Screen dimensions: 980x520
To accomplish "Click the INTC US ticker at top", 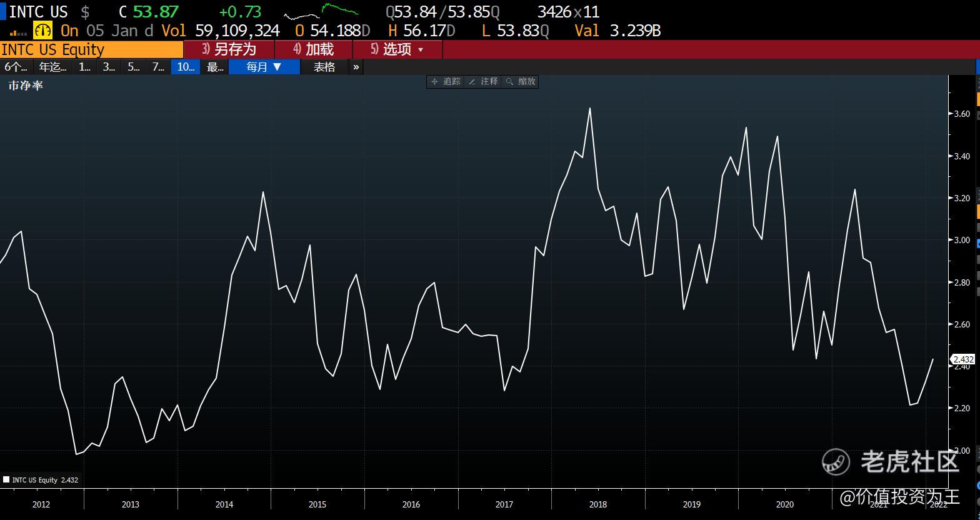I will (38, 11).
